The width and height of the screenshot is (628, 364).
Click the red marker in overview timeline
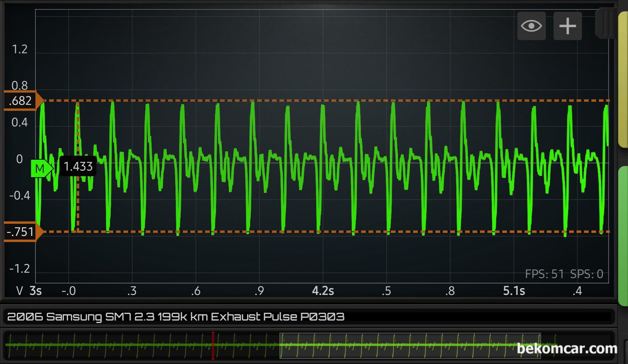[213, 345]
